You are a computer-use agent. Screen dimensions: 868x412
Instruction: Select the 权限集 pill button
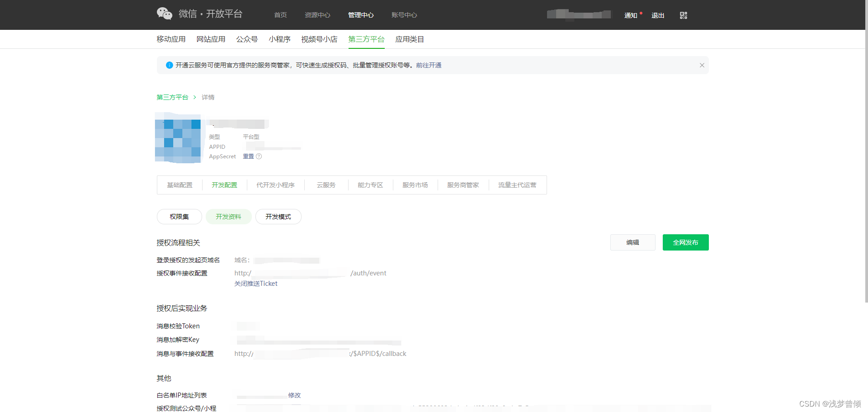click(x=179, y=217)
